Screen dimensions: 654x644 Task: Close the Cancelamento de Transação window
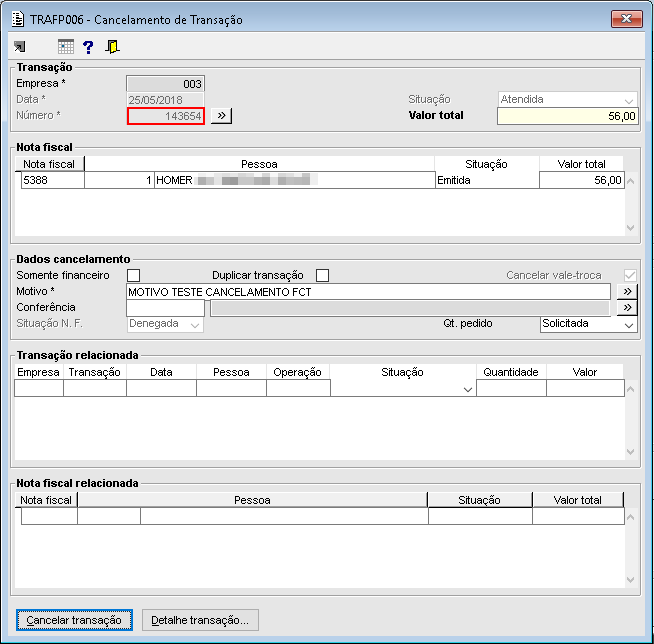[x=626, y=19]
